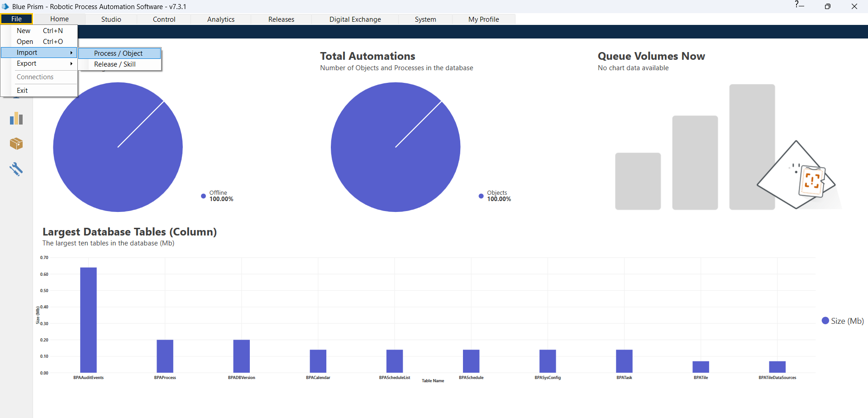The height and width of the screenshot is (418, 868).
Task: Click the Total Automations title
Action: [367, 56]
